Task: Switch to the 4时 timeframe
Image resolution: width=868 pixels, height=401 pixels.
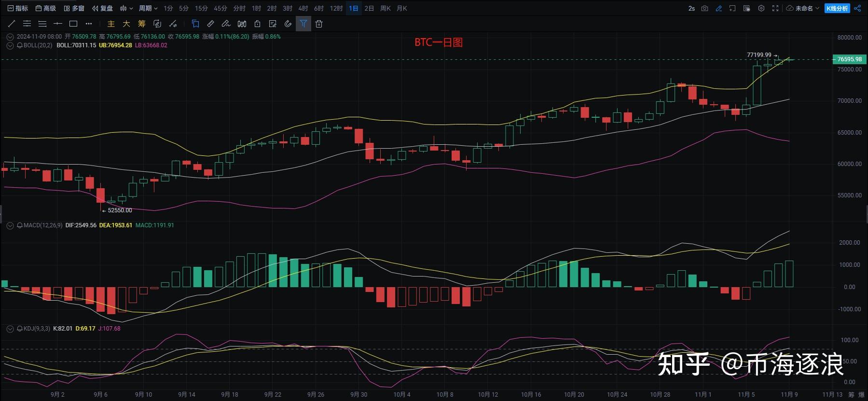Action: 303,8
